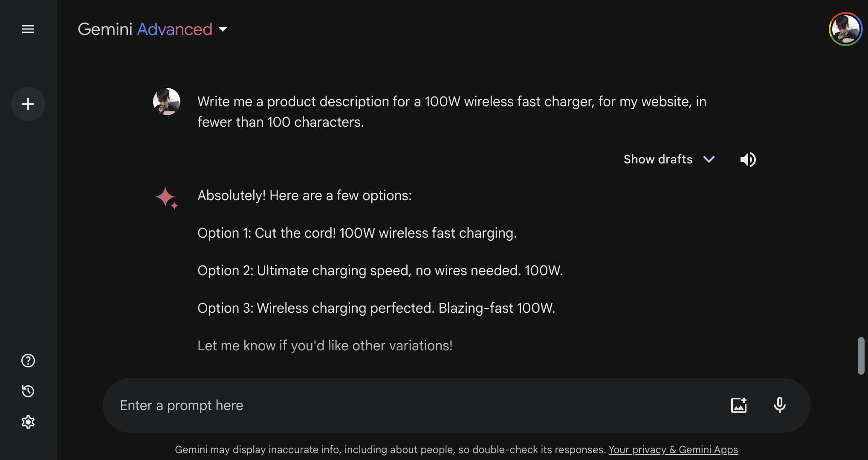The height and width of the screenshot is (460, 868).
Task: Activate the microphone voice input
Action: coord(779,405)
